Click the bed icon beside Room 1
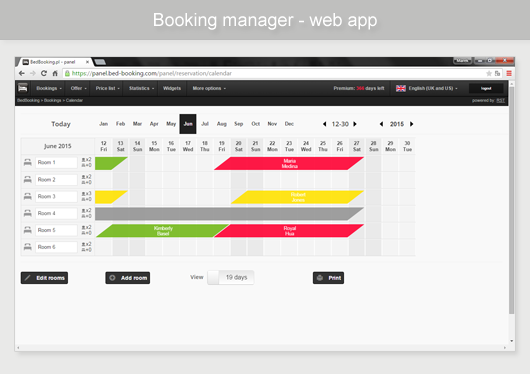 (28, 162)
